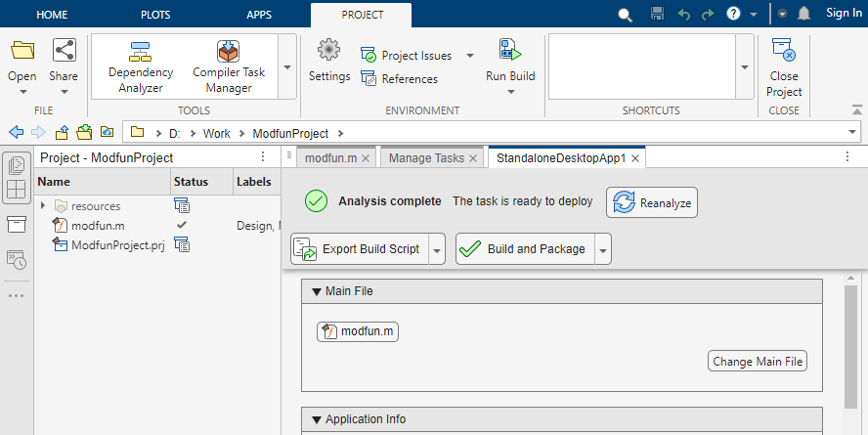
Task: Open the Build and Package dropdown arrow
Action: click(x=603, y=249)
